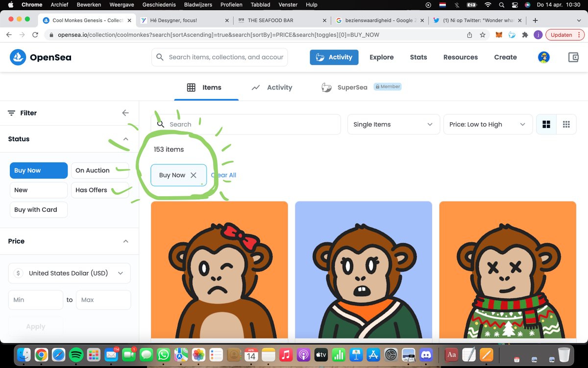Collapse the filter sidebar with the arrow
Viewport: 588px width, 368px height.
(125, 113)
